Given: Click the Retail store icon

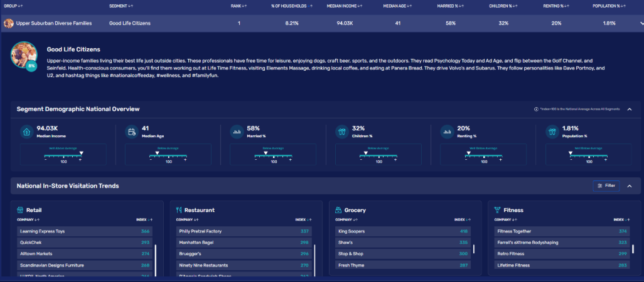Looking at the screenshot, I should 19,210.
